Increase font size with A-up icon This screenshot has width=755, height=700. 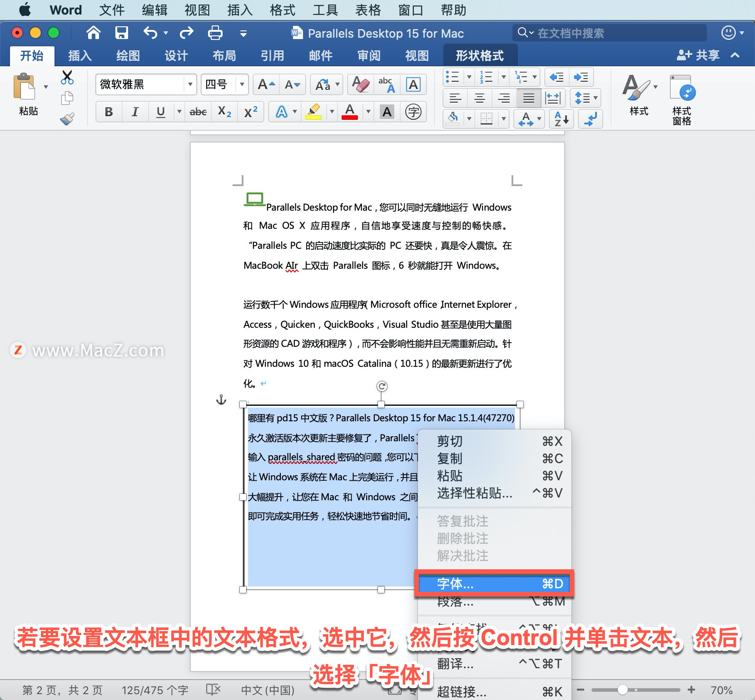point(266,84)
